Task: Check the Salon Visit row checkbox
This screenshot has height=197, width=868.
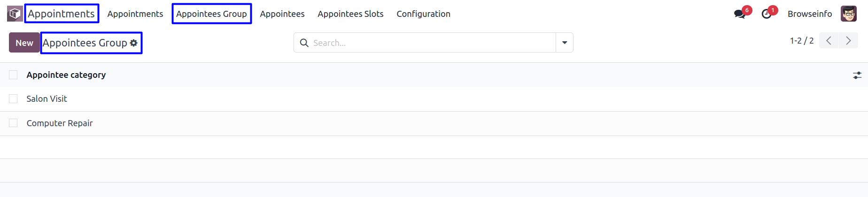Action: 13,99
